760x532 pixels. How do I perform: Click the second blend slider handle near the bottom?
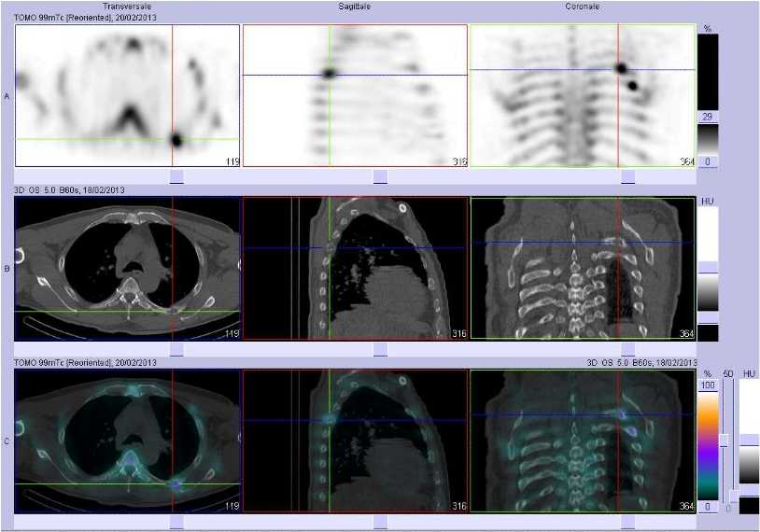click(x=734, y=497)
